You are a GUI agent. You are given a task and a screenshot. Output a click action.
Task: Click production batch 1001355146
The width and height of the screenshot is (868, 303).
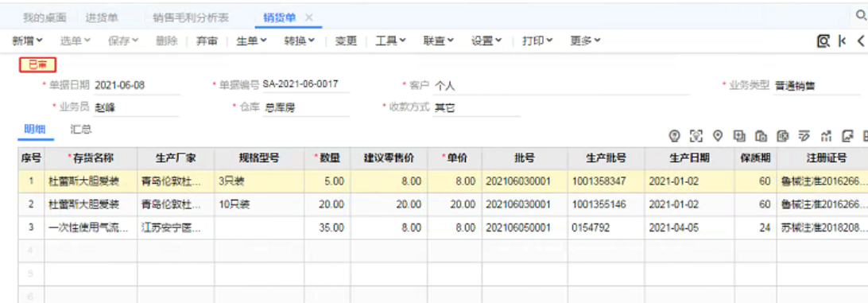tap(606, 204)
